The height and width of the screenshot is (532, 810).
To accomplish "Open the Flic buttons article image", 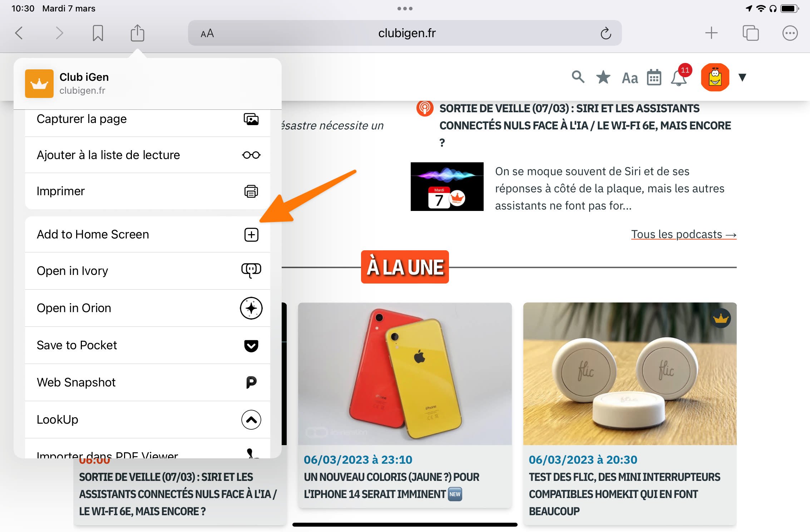I will point(630,374).
